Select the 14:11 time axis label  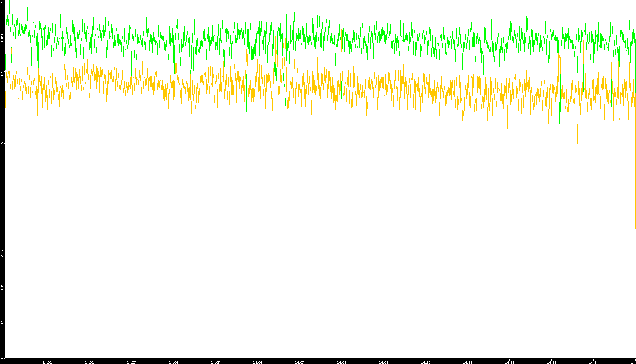pos(467,362)
